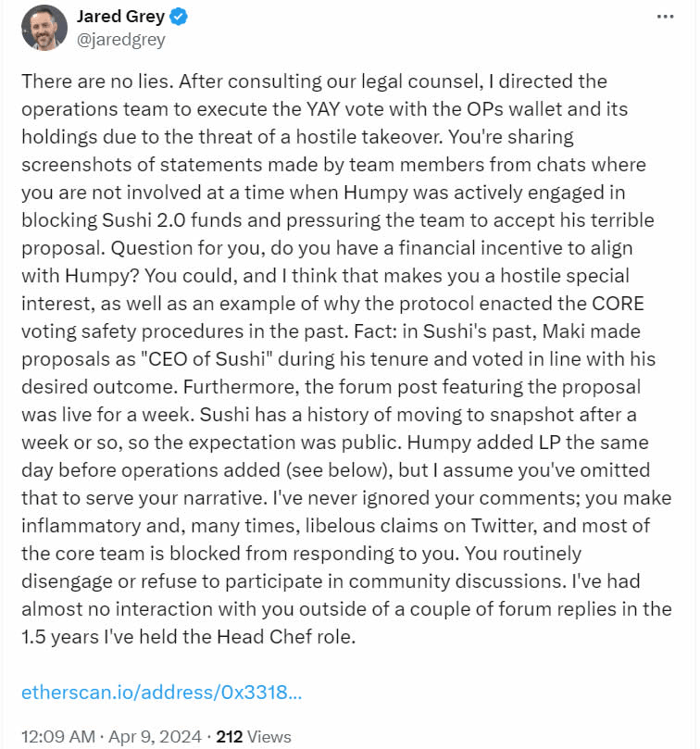Click Jared Grey's profile picture
700x749 pixels.
[x=44, y=28]
